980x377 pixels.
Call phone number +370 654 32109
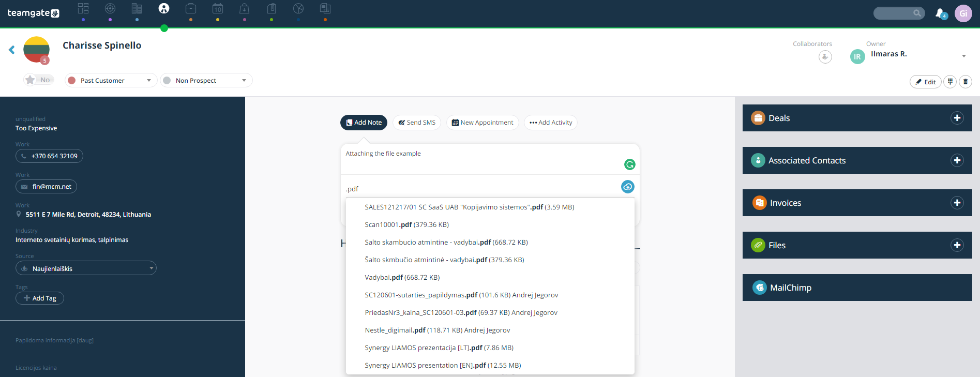coord(49,156)
